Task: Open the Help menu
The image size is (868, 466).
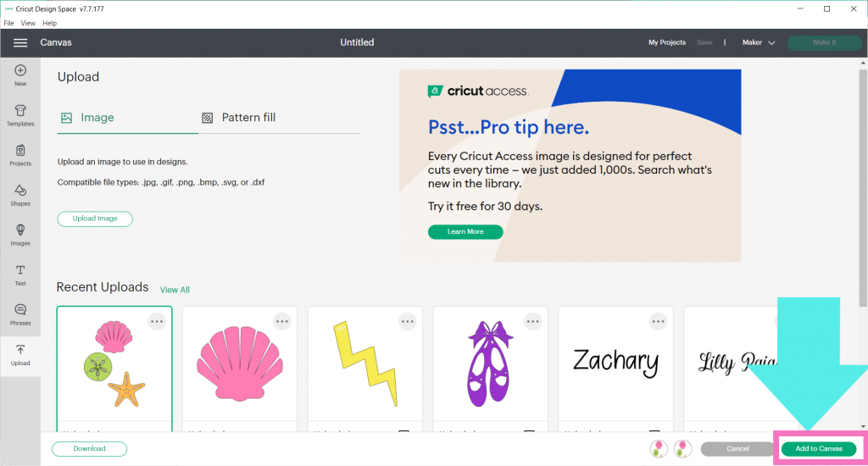Action: tap(50, 23)
